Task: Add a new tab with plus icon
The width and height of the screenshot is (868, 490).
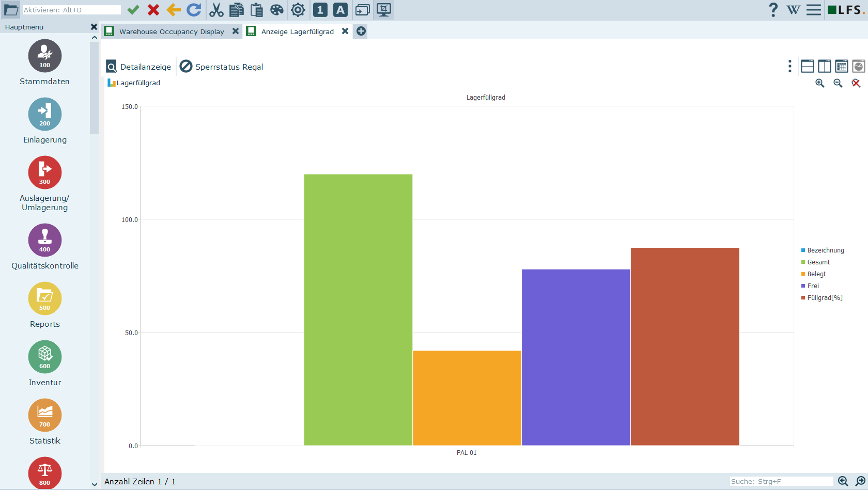Action: click(x=361, y=31)
